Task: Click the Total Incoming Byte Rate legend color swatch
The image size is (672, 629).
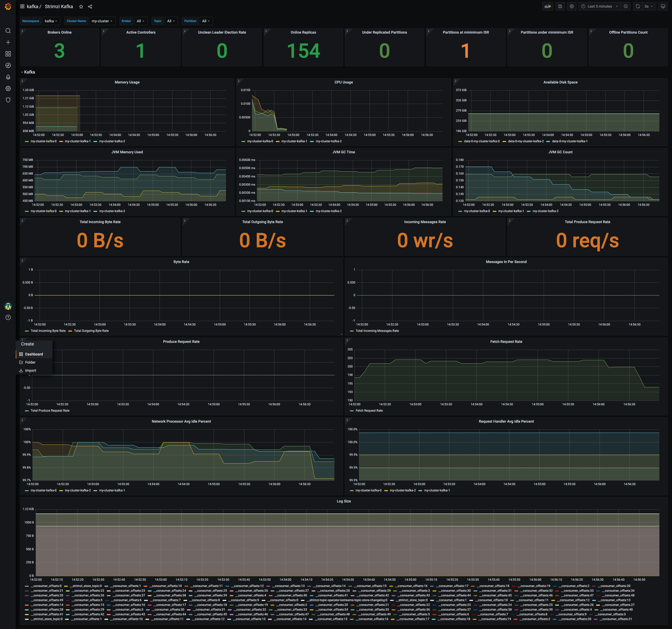Action: pos(27,331)
